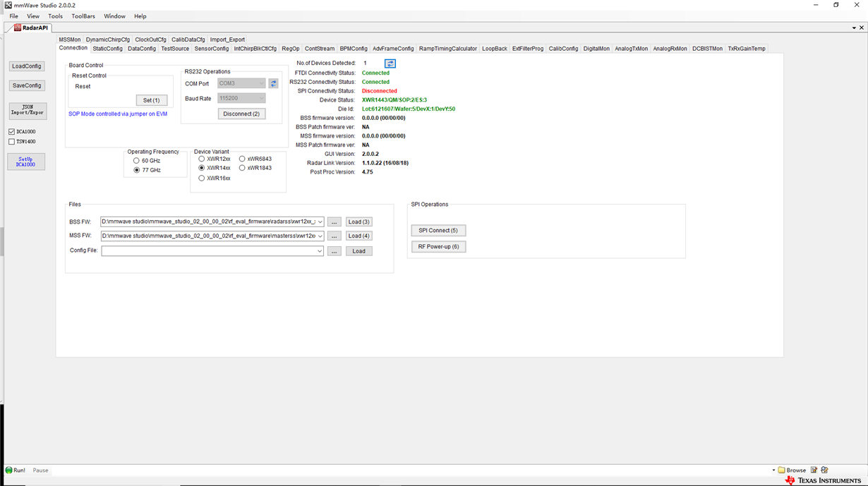868x486 pixels.
Task: Open the Help menu
Action: [x=140, y=16]
